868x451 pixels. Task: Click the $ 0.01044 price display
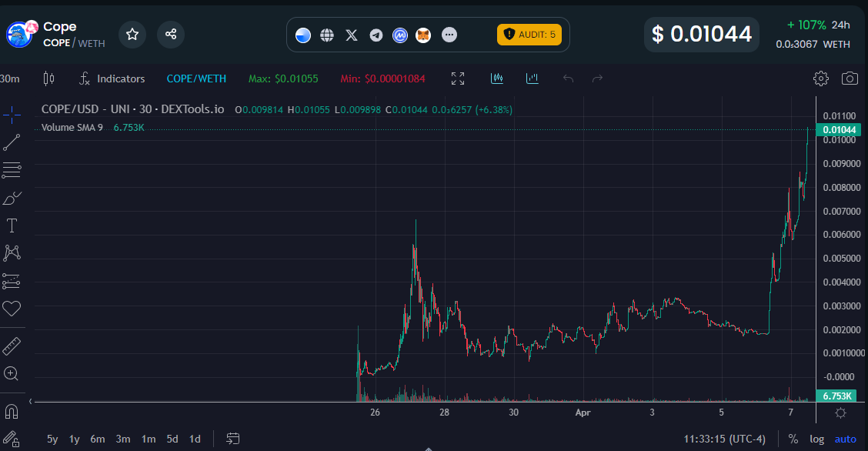[x=701, y=35]
